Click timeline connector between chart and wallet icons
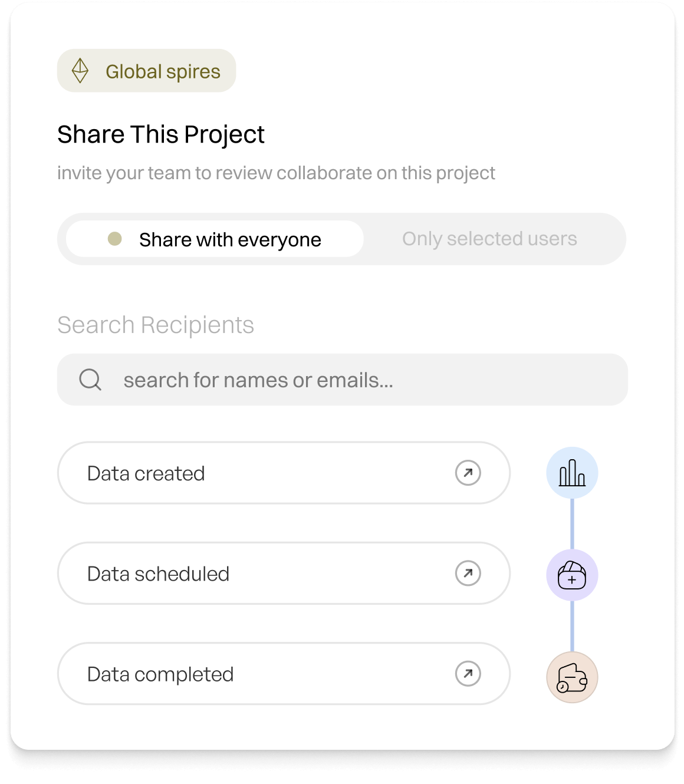 click(572, 524)
